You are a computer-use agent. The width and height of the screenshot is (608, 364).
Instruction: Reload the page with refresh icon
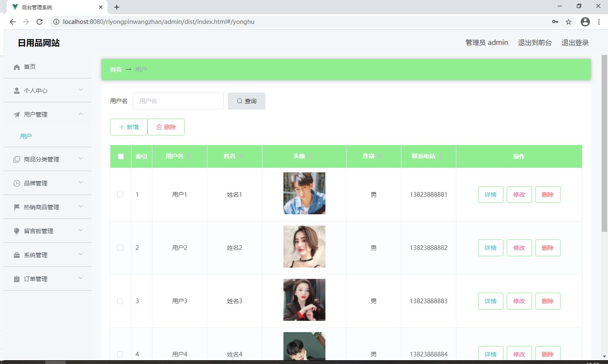39,22
